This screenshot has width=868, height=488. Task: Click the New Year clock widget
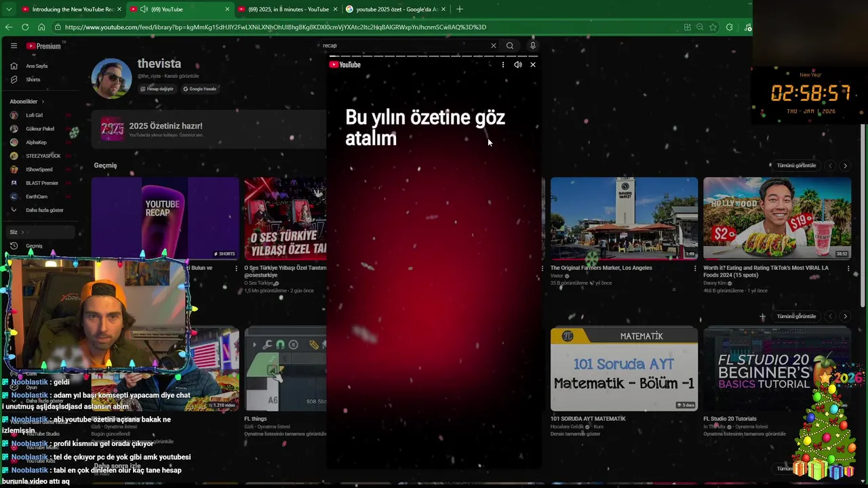click(810, 93)
